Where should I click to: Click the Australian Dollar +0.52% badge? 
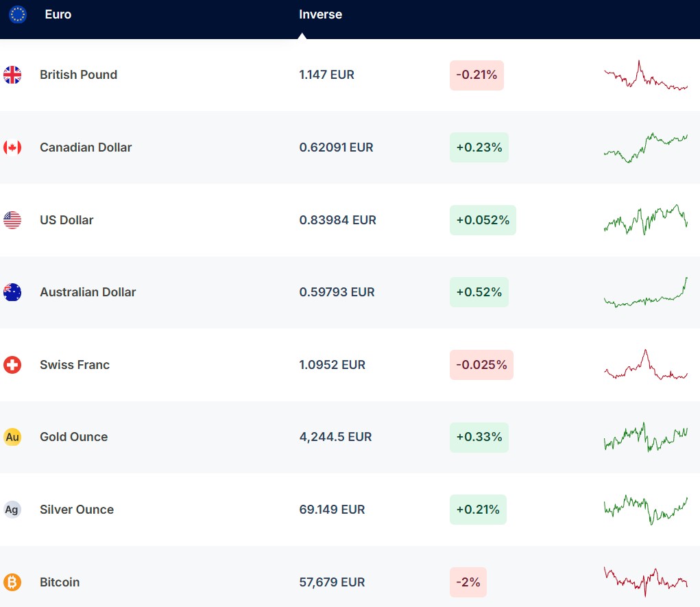tap(479, 292)
